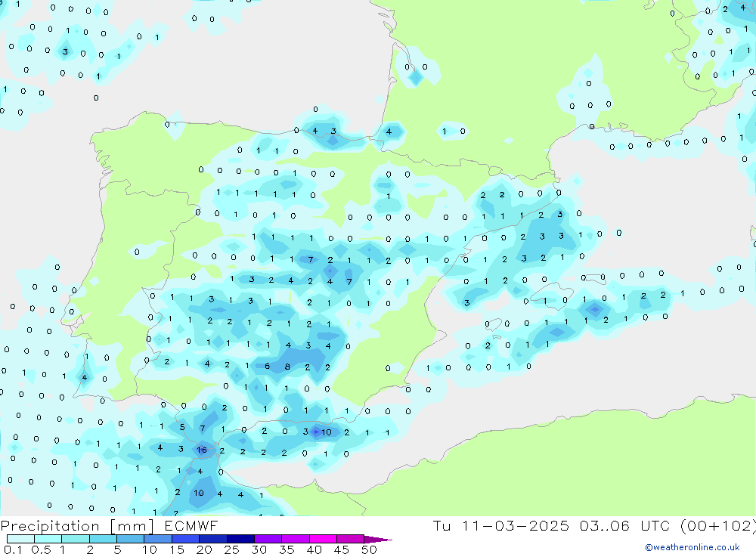756x554 pixels.
Task: Choose the 20–25 mm dark blue swatch
Action: (x=213, y=539)
